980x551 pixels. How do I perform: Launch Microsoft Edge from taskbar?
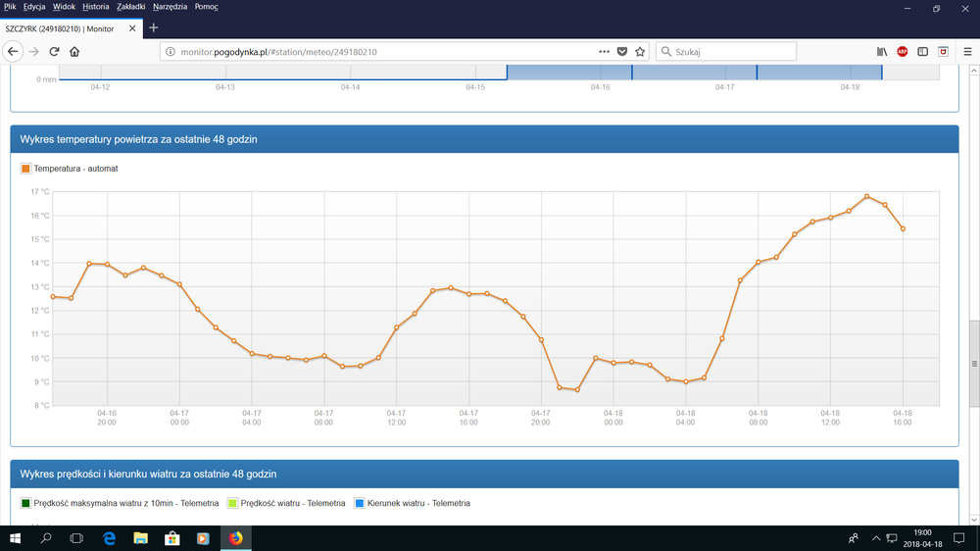pyautogui.click(x=110, y=538)
